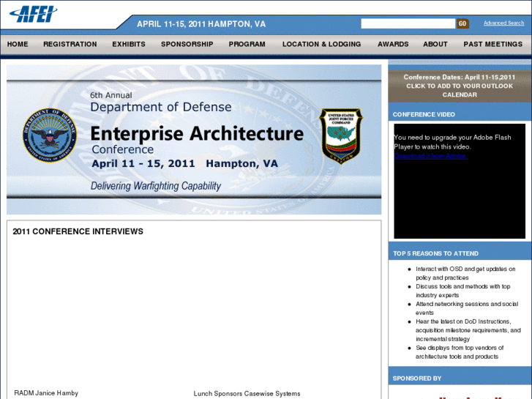Screen dimensions: 532x399
Task: Go to the HOME menu item
Action: pos(18,44)
